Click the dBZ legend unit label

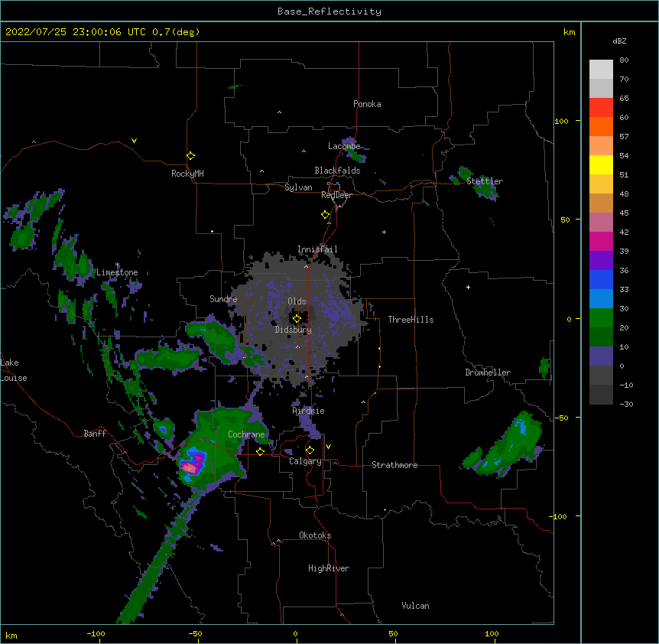619,41
